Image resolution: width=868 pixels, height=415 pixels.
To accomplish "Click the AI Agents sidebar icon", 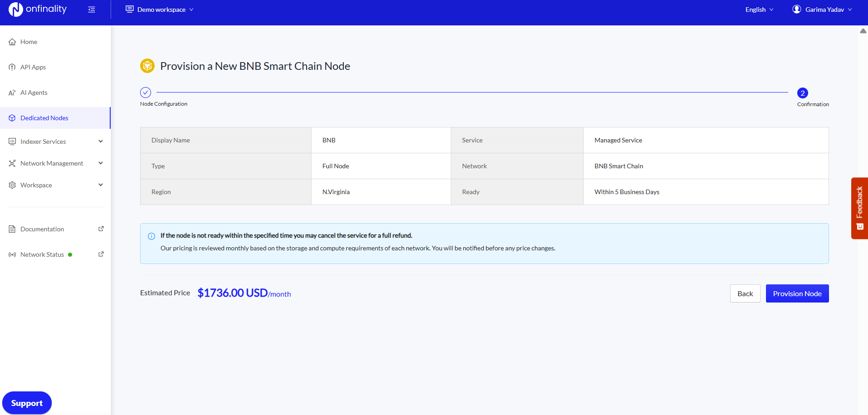I will 12,93.
